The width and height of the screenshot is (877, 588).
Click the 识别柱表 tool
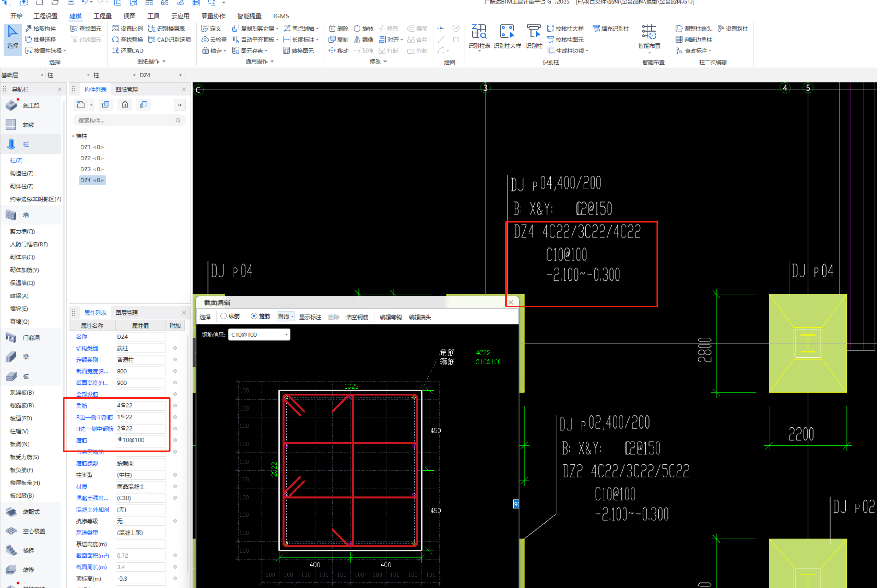point(479,37)
